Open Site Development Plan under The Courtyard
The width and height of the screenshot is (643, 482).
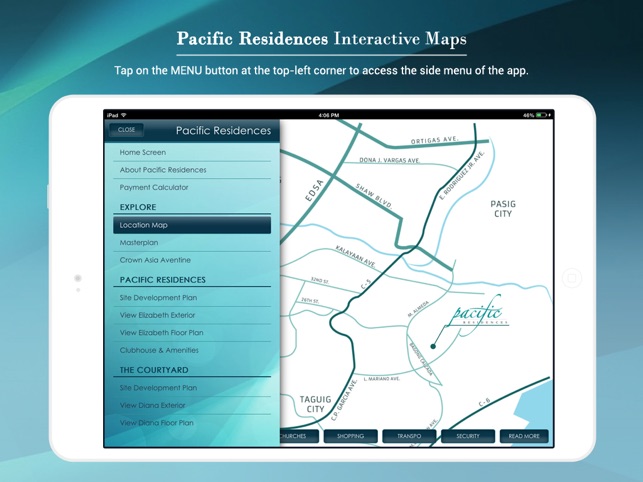[x=192, y=388]
